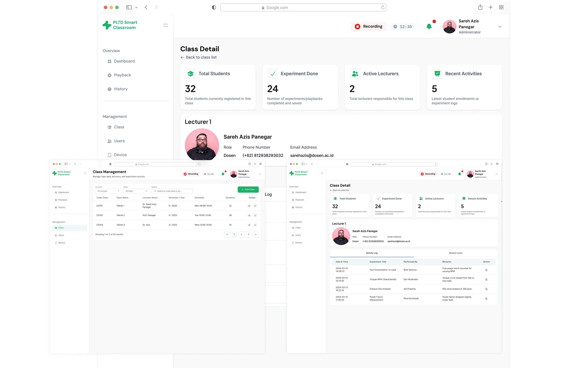This screenshot has width=588, height=368.
Task: Select highlighted Class item in Class Management sidebar
Action: 69,228
